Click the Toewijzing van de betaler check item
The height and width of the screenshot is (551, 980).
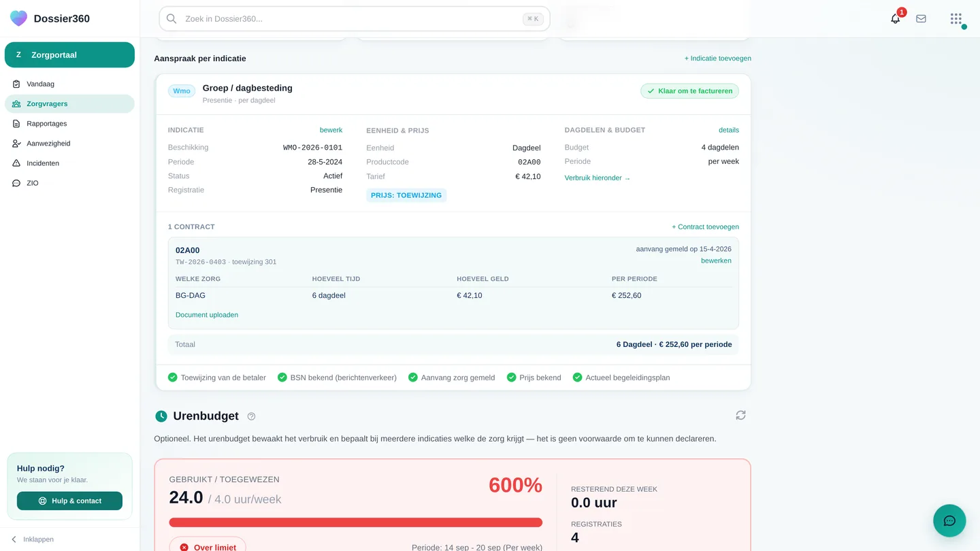click(x=217, y=378)
